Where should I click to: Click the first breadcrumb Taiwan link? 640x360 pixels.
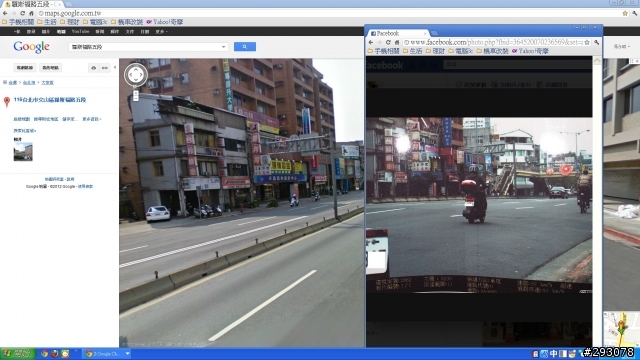pyautogui.click(x=13, y=82)
